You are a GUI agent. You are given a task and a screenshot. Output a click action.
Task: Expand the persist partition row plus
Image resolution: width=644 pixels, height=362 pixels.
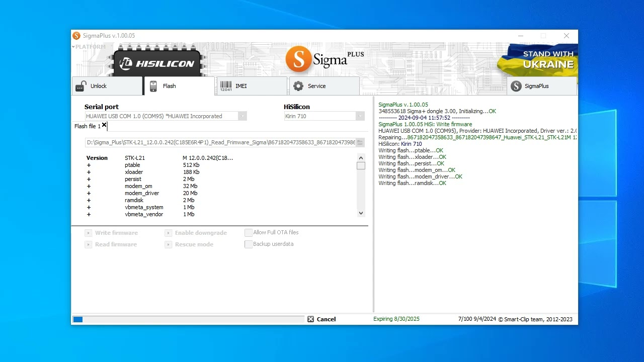[89, 179]
